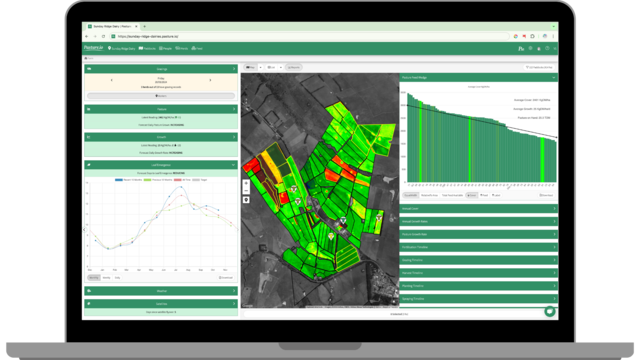Select Monthly view on leaf chart
The height and width of the screenshot is (360, 640).
94,278
